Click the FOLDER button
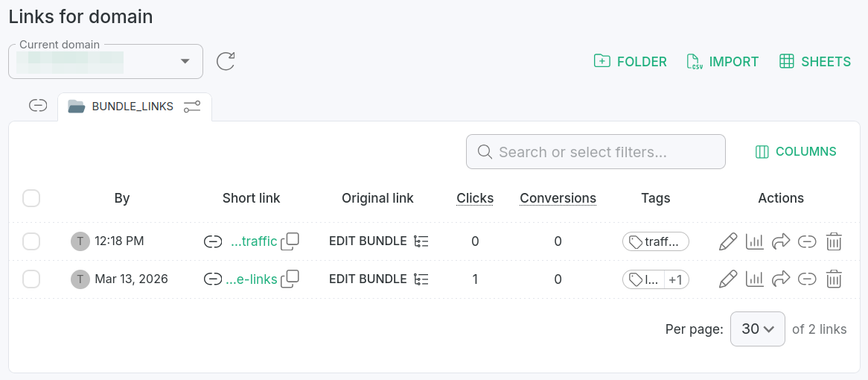The height and width of the screenshot is (380, 868). point(630,62)
